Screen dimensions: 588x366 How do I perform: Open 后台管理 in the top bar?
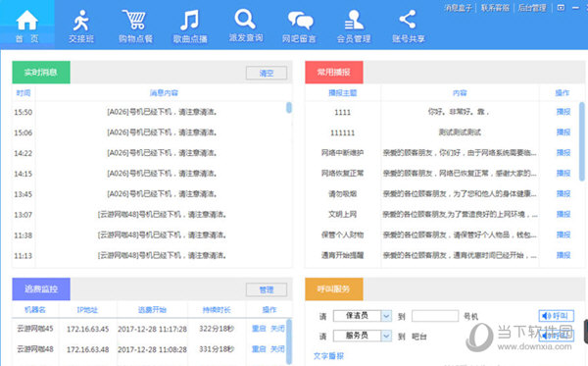click(532, 8)
